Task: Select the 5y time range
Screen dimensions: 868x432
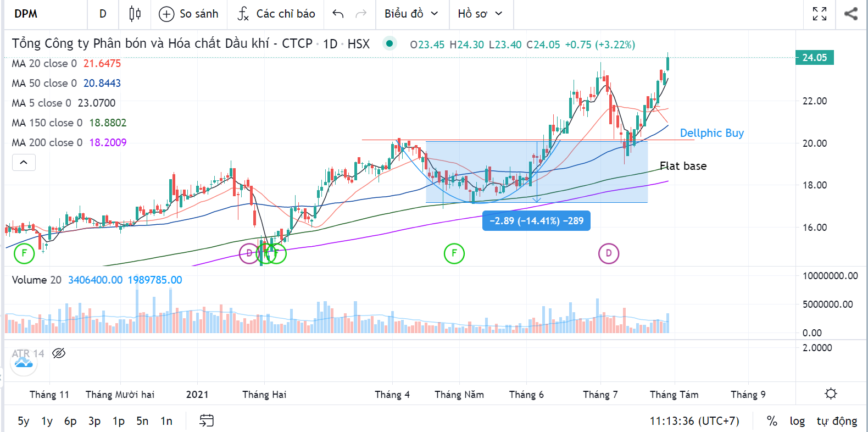Action: pos(24,421)
